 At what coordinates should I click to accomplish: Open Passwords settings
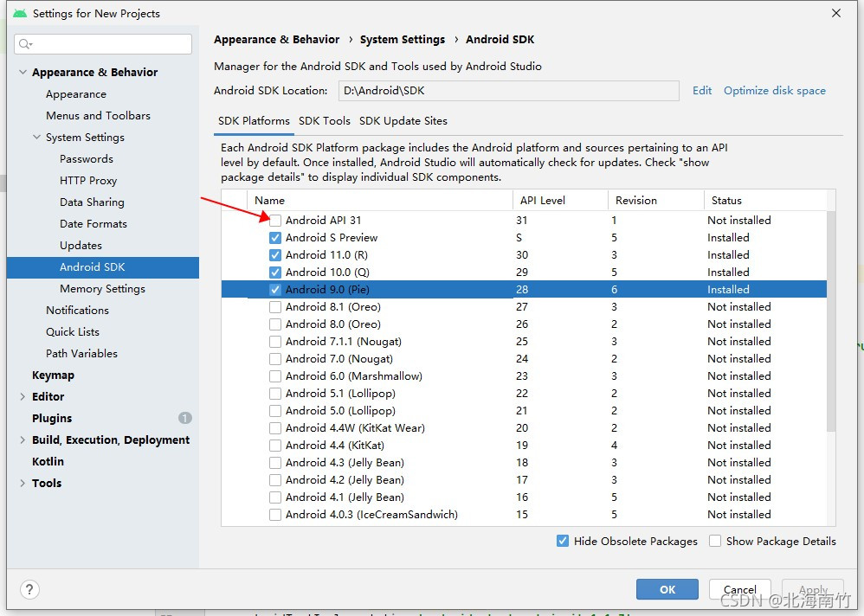pyautogui.click(x=87, y=159)
